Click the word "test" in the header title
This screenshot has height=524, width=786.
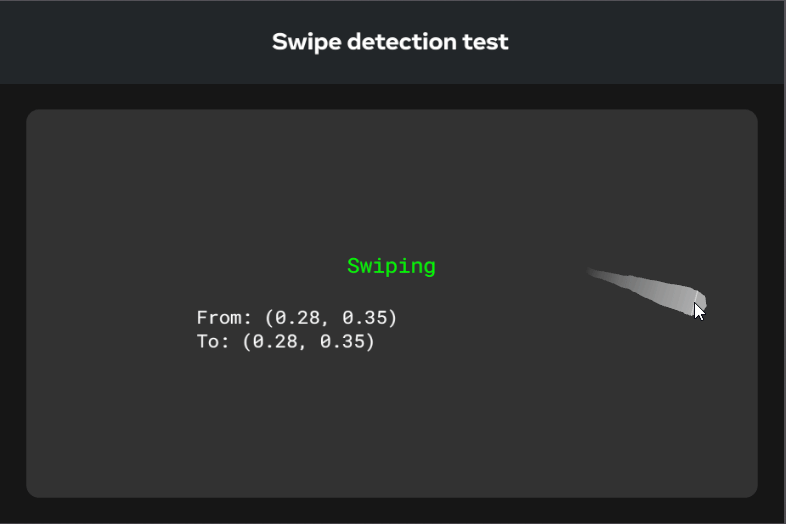(486, 42)
